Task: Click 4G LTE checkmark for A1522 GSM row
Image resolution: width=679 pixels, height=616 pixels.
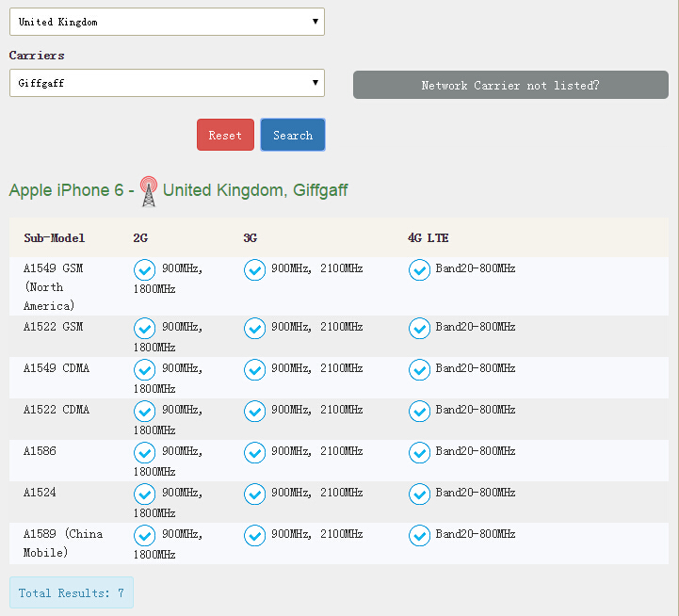Action: click(x=419, y=329)
